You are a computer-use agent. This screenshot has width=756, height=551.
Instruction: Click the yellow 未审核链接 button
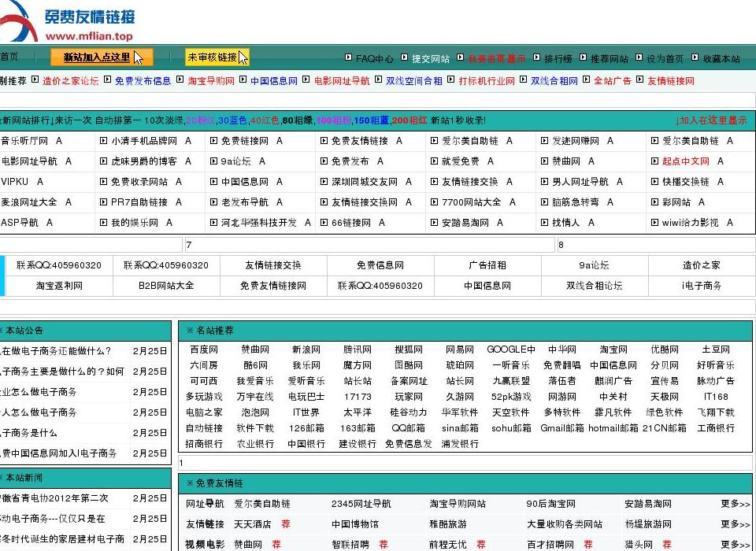[217, 57]
